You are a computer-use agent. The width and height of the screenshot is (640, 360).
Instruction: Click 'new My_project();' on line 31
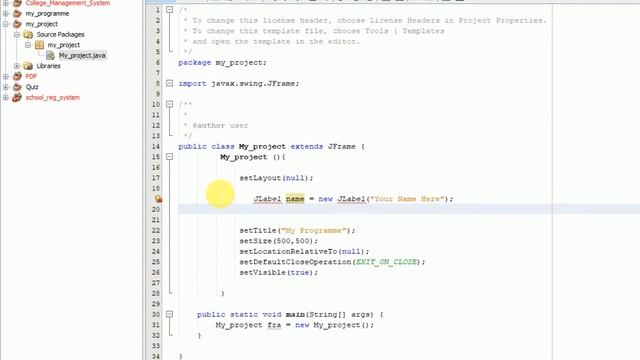pos(334,325)
